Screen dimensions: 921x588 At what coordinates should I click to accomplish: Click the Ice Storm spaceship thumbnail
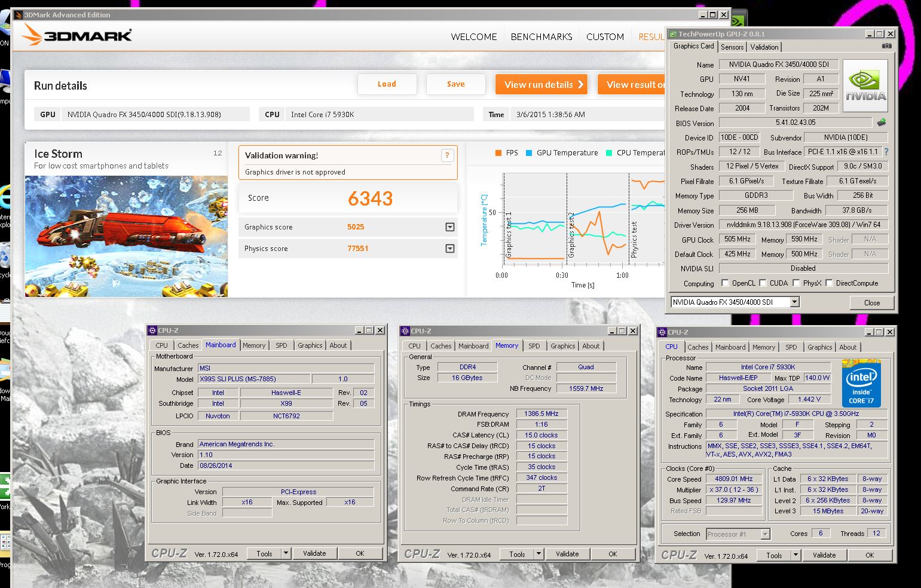pos(127,236)
